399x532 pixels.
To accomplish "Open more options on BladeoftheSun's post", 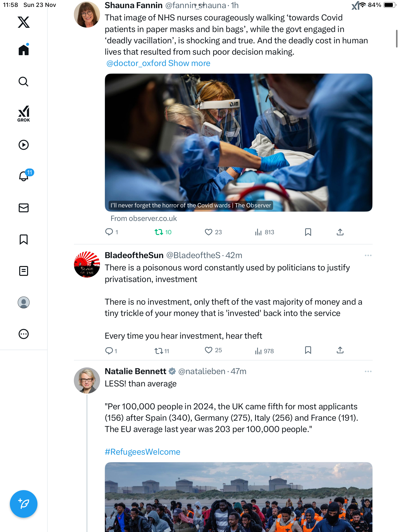I will [368, 255].
